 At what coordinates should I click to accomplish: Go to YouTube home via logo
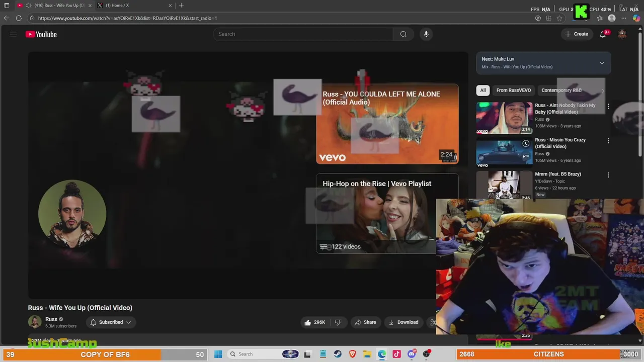point(41,34)
